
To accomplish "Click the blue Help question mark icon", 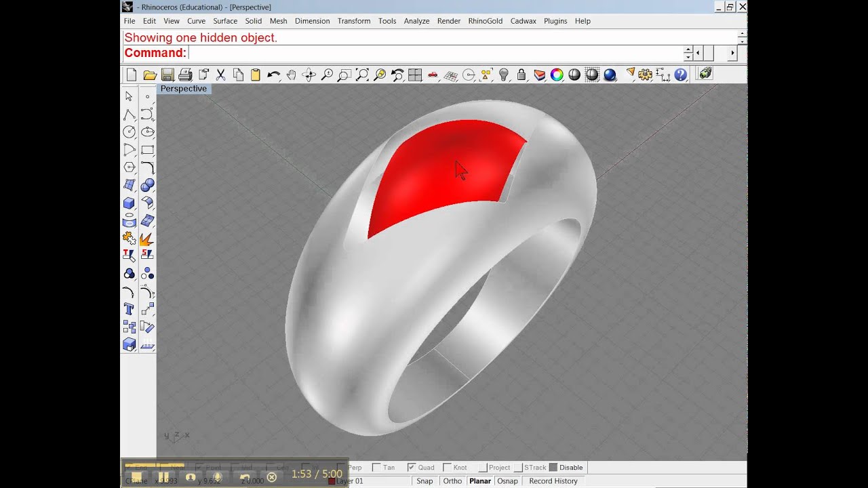I will [x=680, y=75].
